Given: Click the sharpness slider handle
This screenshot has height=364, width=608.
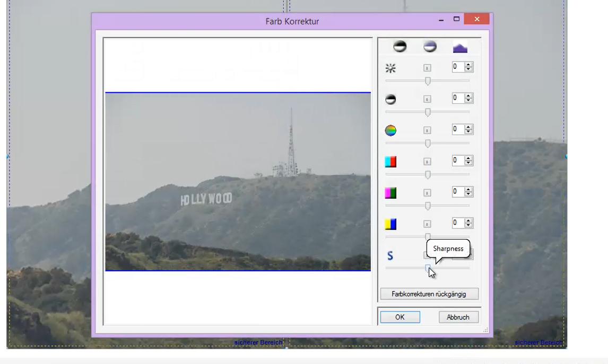Looking at the screenshot, I should point(428,268).
